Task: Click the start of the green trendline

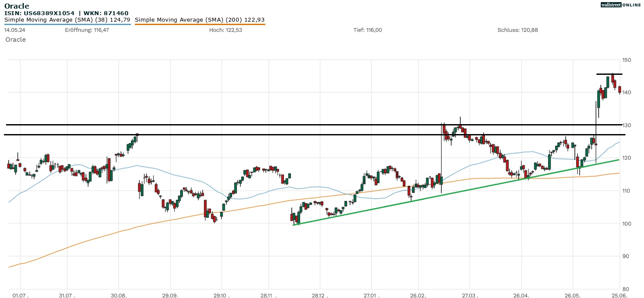Action: click(x=294, y=224)
